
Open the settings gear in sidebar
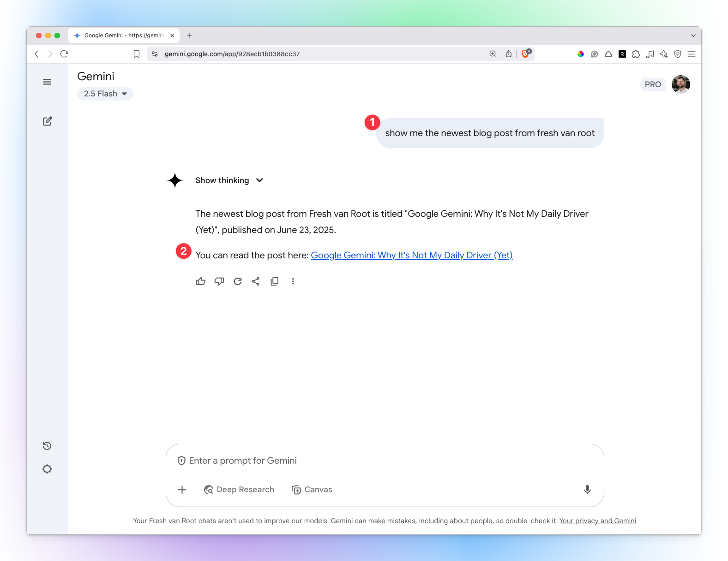coord(47,469)
